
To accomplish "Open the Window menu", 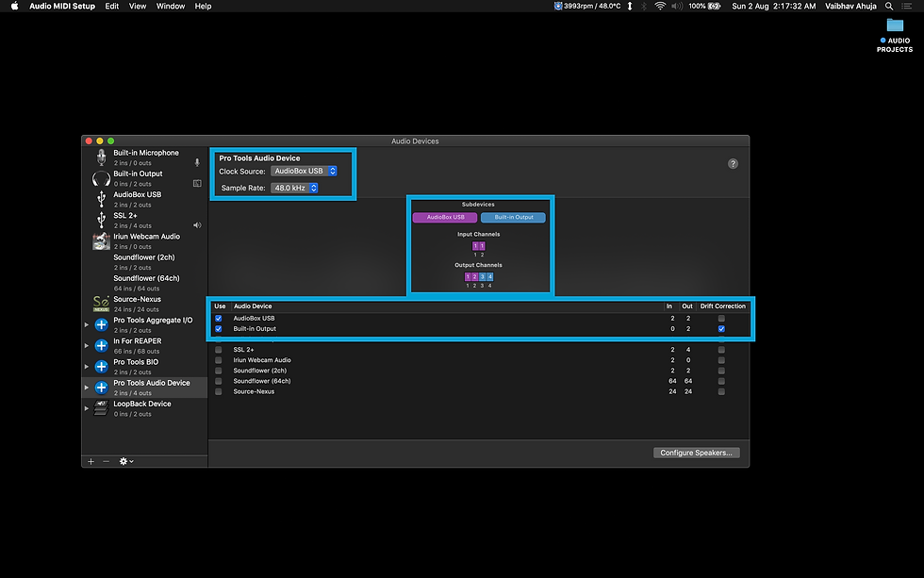I will 171,6.
